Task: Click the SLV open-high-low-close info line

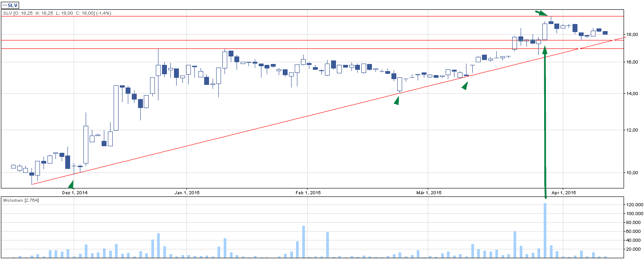Action: point(57,13)
